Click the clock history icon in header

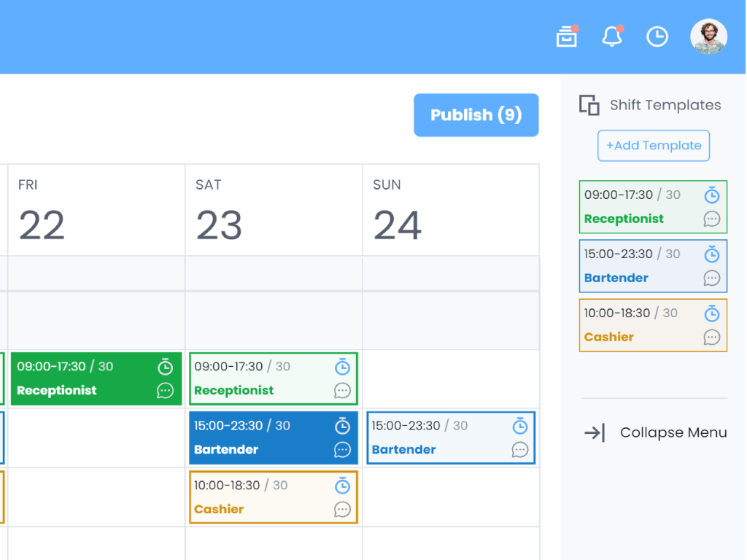657,36
